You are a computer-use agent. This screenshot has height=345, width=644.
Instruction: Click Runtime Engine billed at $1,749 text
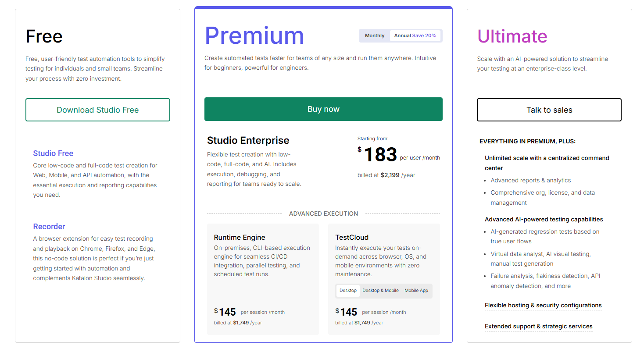coord(238,323)
